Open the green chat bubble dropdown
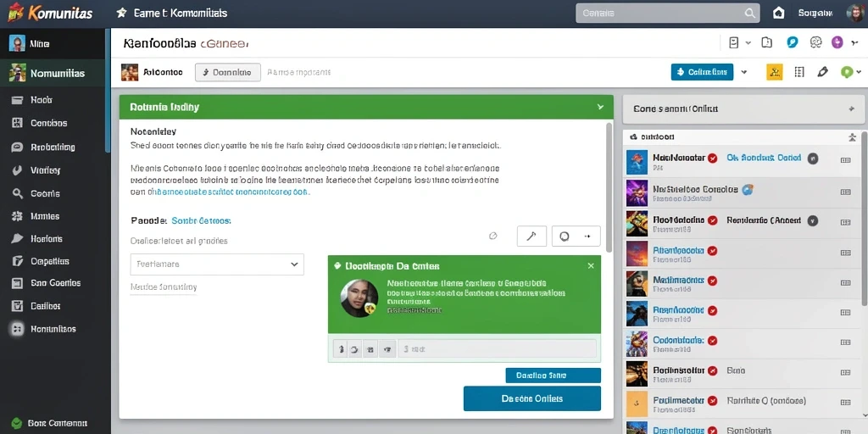The image size is (868, 434). tap(851, 72)
